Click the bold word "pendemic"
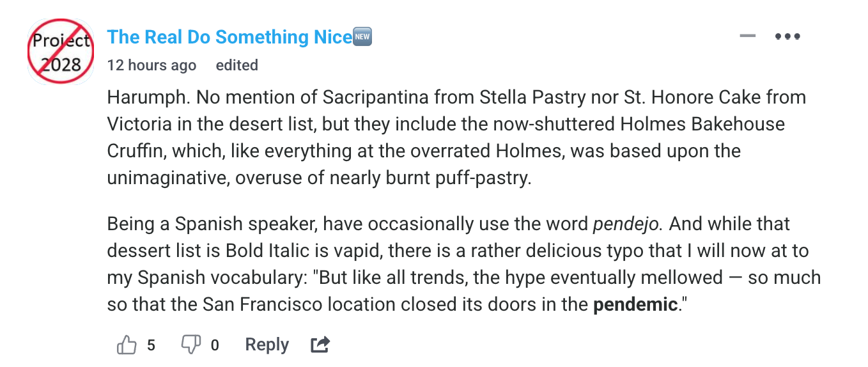Viewport: 868px width, 367px height. (635, 305)
